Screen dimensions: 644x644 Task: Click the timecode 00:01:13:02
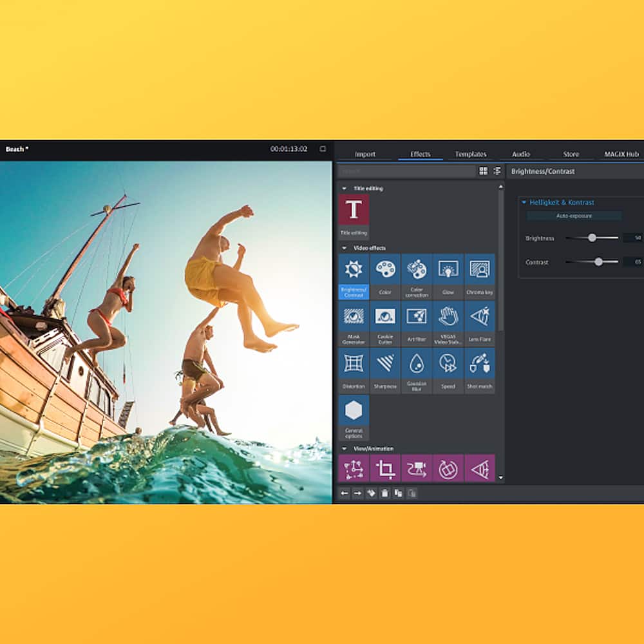click(x=289, y=149)
